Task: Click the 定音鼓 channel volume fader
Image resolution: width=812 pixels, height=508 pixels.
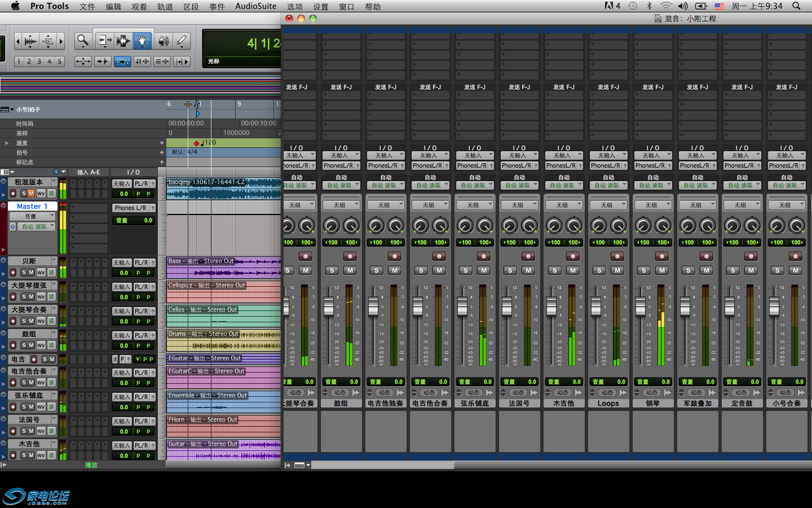Action: pos(730,306)
